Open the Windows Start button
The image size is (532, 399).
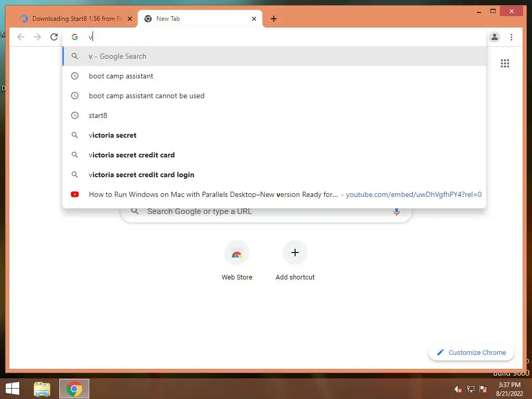pos(12,389)
